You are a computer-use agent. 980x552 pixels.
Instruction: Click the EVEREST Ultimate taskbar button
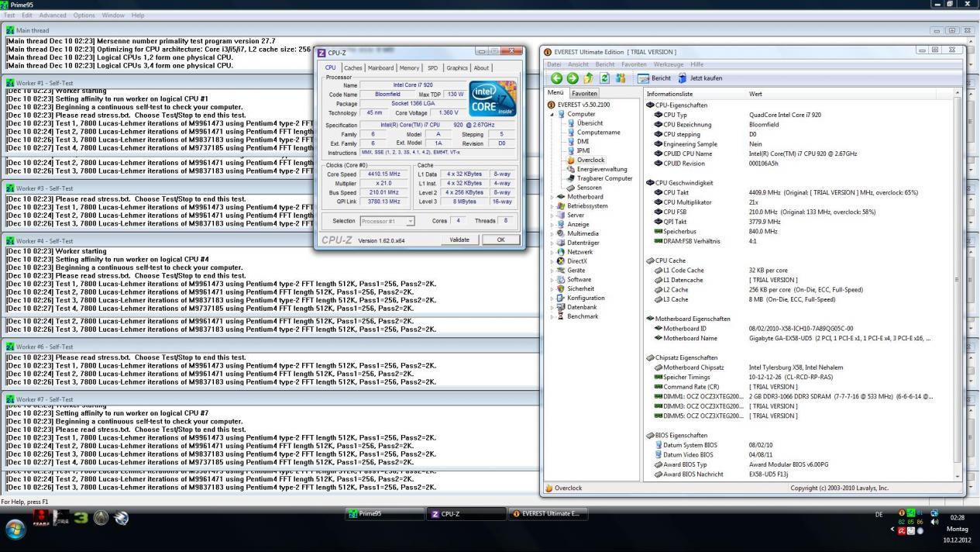(x=549, y=513)
